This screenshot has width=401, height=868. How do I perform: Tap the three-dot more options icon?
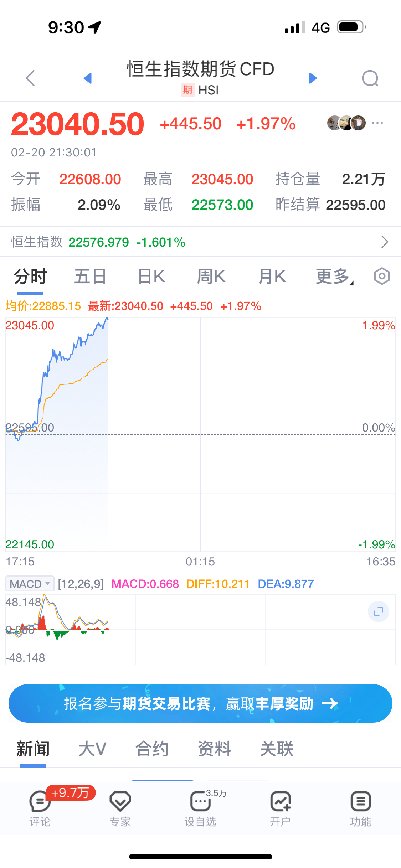click(x=377, y=123)
